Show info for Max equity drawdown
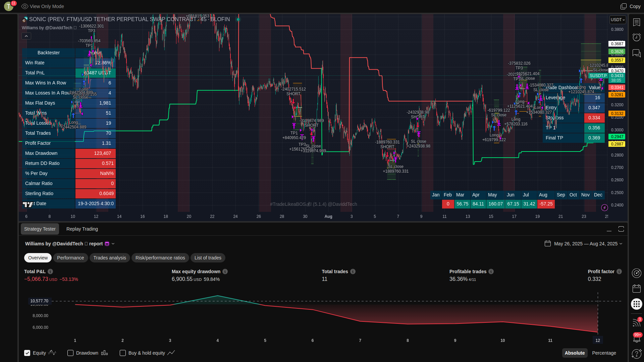644x362 pixels. point(225,271)
